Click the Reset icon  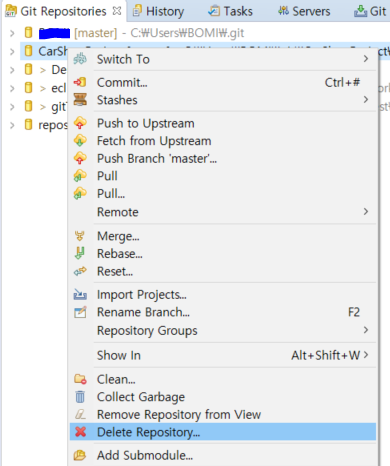click(80, 271)
